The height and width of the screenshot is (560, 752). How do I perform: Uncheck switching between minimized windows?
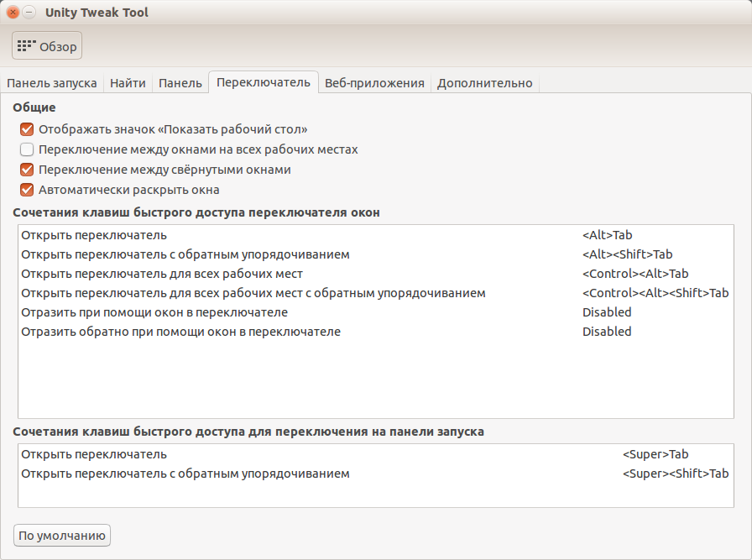pos(27,170)
